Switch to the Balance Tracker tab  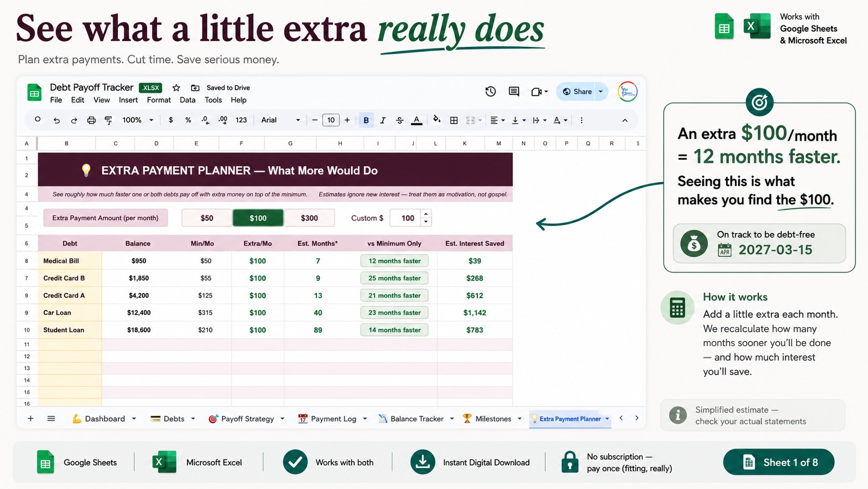(x=416, y=418)
